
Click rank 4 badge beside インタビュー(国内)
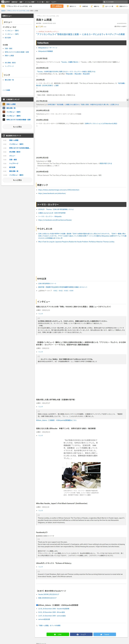(x=4, y=116)
